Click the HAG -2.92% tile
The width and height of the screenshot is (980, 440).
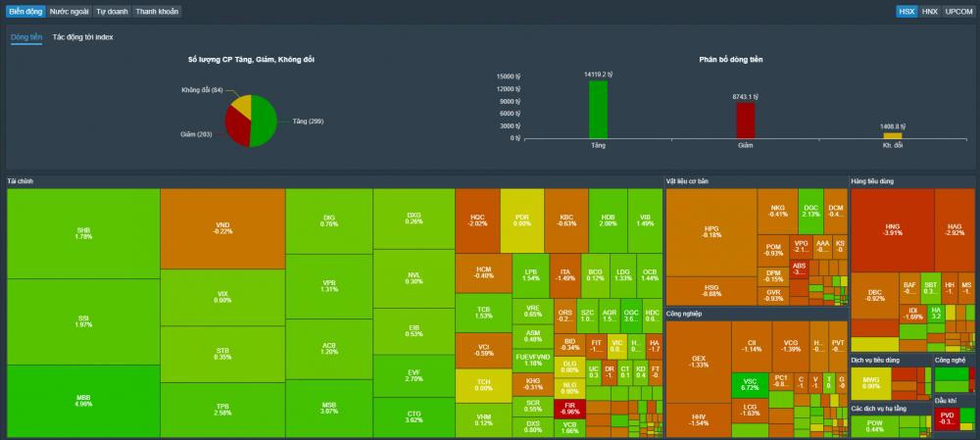tap(954, 230)
